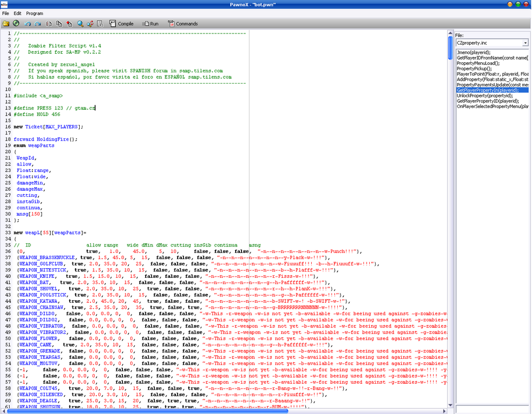532x414 pixels.
Task: Click the editor's vertical scrollbar up arrow
Action: tap(450, 33)
